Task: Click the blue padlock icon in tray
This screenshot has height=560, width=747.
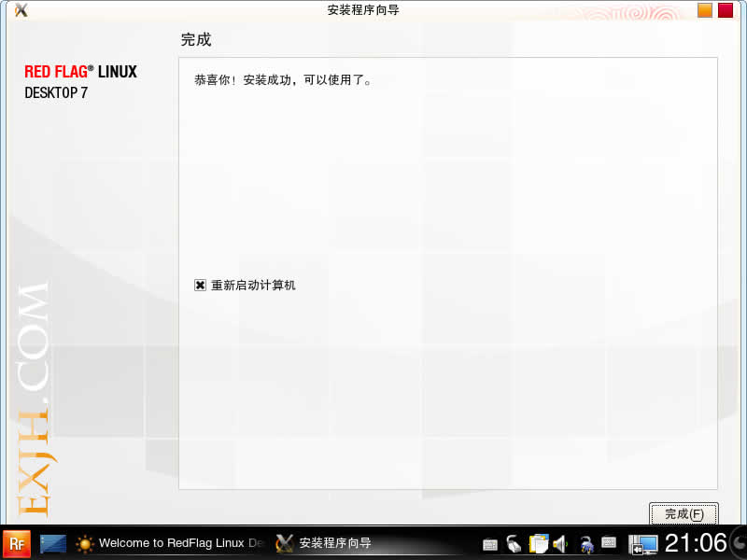Action: point(586,543)
